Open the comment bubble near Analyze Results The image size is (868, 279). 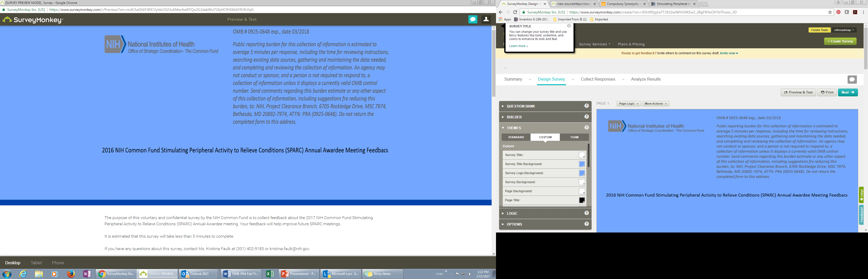852,80
